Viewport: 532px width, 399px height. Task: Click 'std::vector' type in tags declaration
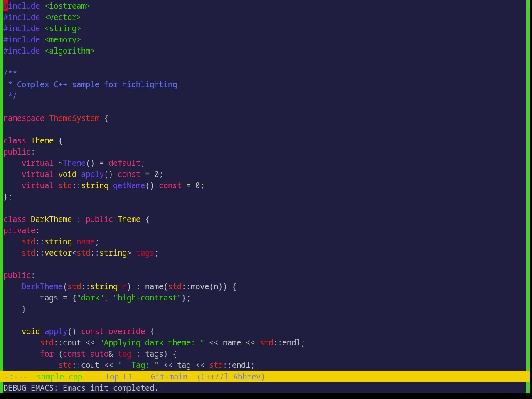(47, 253)
